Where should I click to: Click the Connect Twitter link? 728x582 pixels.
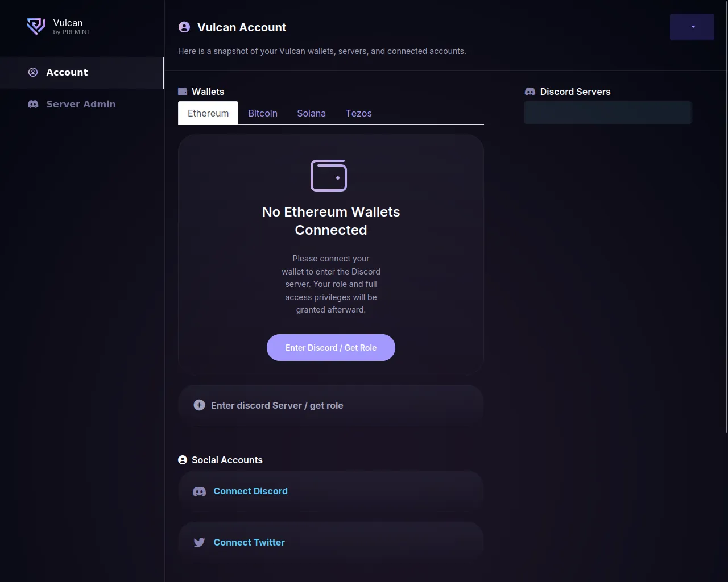pos(249,542)
